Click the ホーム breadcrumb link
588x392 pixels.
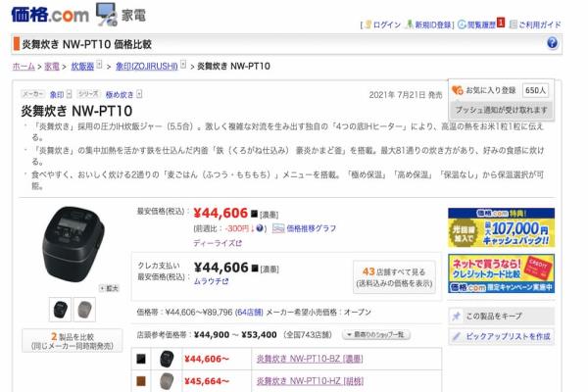[x=24, y=67]
